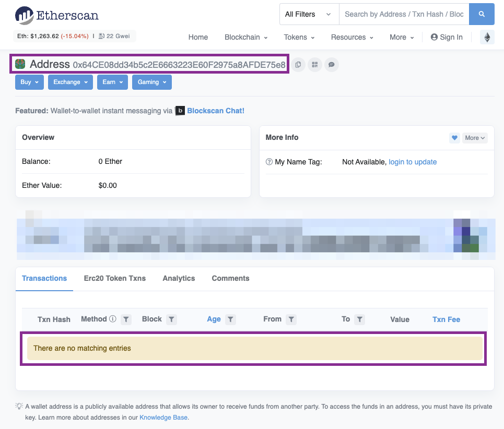Filter by Age column
The width and height of the screenshot is (504, 429).
click(x=230, y=319)
